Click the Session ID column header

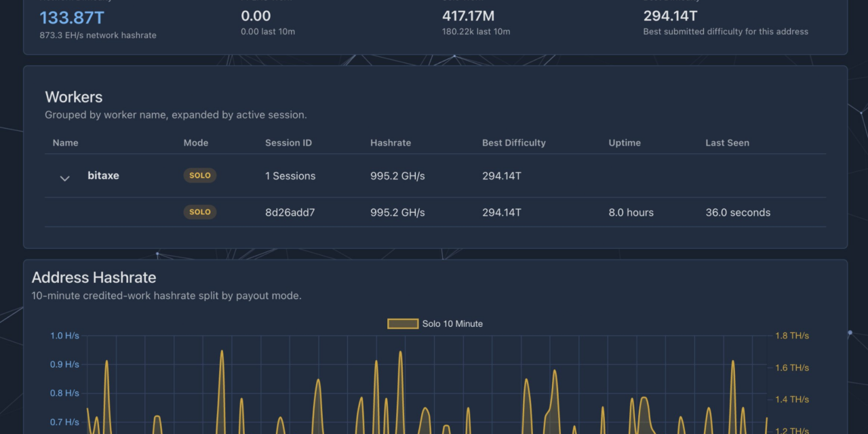[288, 143]
